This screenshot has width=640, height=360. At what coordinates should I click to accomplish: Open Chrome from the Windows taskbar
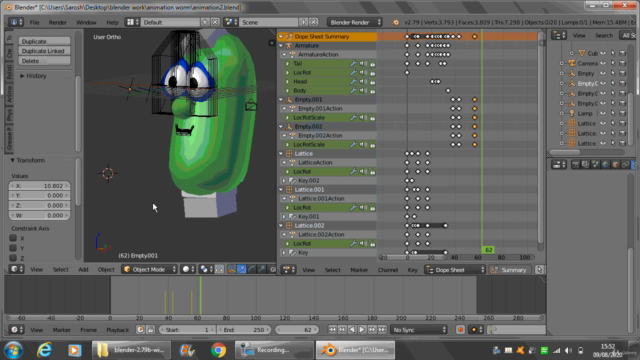point(218,350)
